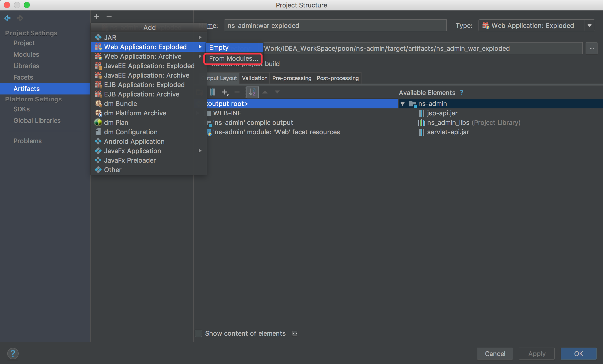
Task: Enable Show content of elements
Action: 198,333
